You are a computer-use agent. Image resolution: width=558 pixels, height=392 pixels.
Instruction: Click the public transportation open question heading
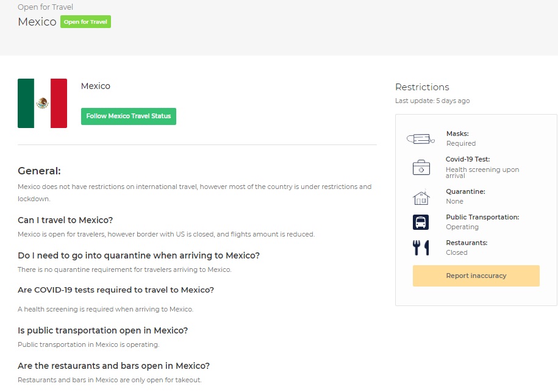coord(102,330)
